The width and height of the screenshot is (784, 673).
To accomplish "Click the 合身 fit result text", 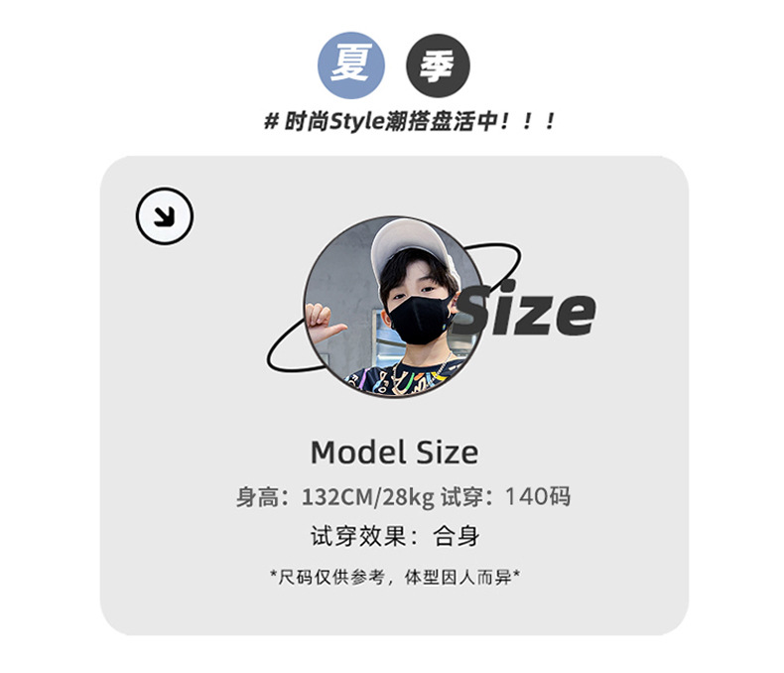I will point(456,536).
